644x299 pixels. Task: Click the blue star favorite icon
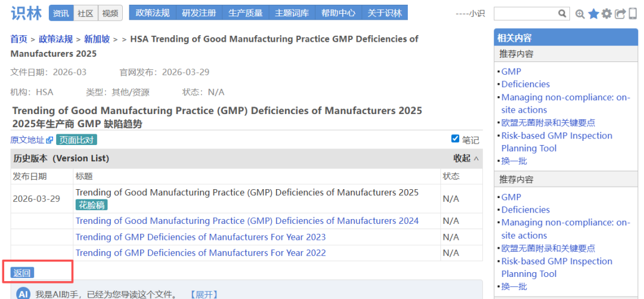pos(593,14)
